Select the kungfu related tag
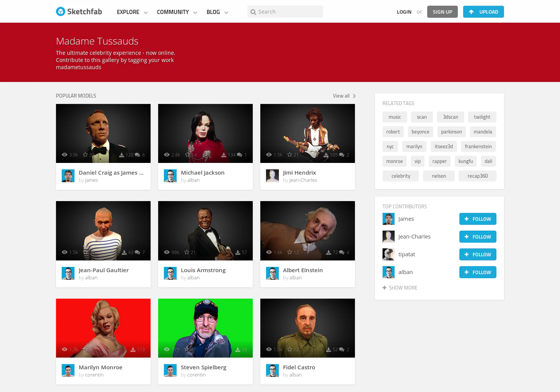The image size is (560, 392). click(466, 161)
